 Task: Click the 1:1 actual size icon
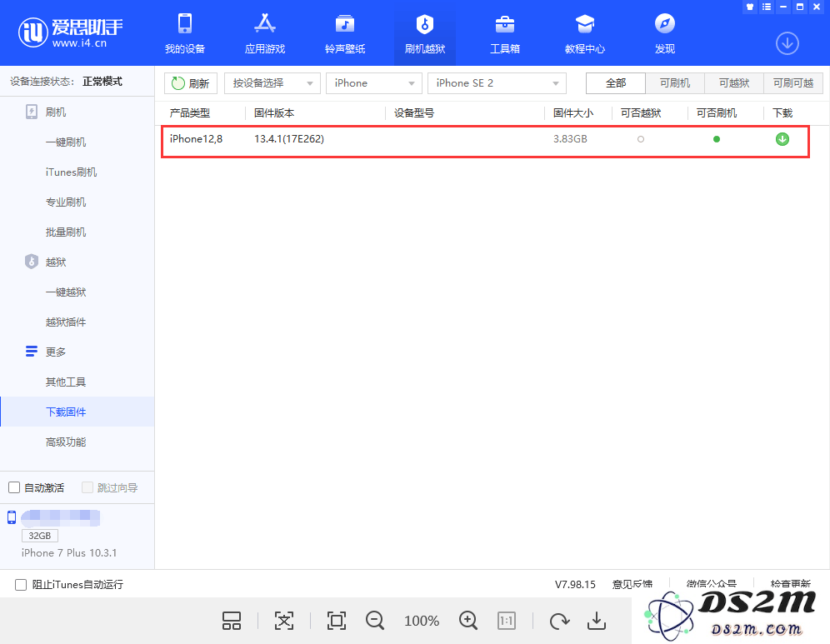click(507, 621)
